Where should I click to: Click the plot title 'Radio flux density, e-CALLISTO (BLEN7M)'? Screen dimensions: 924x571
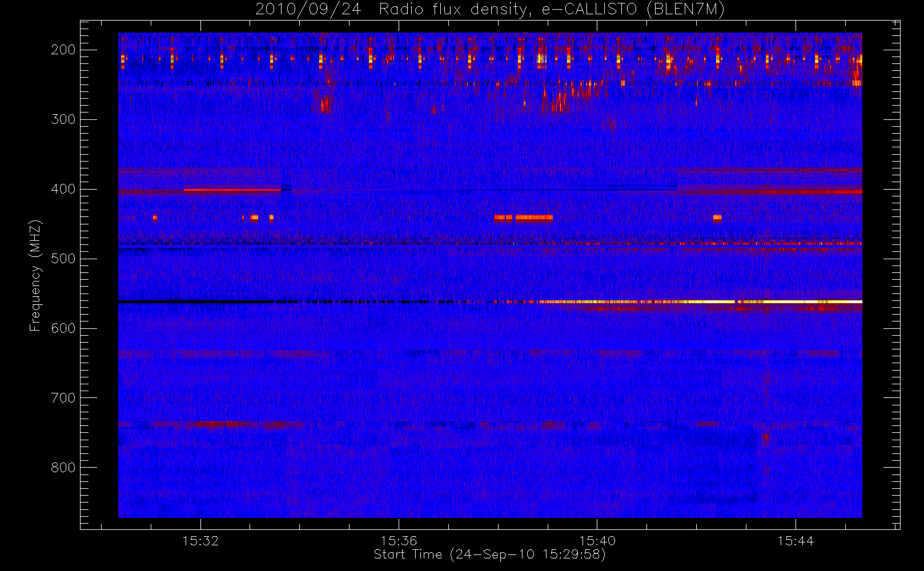click(552, 10)
